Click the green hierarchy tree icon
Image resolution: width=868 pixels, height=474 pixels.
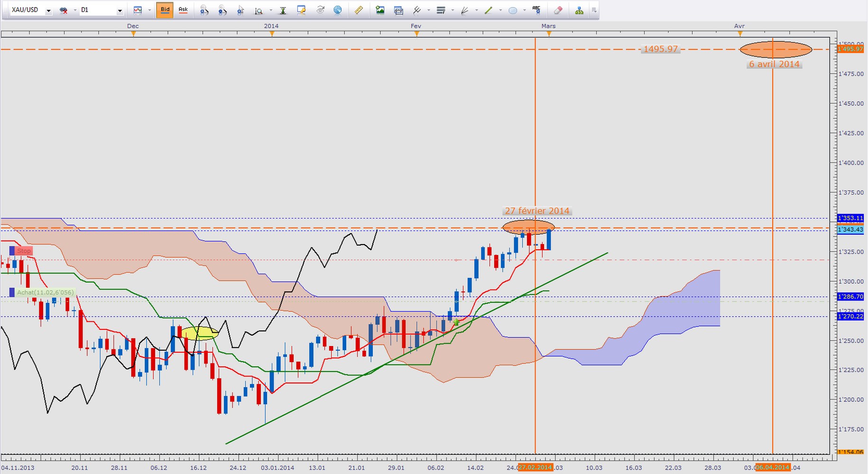click(x=579, y=10)
